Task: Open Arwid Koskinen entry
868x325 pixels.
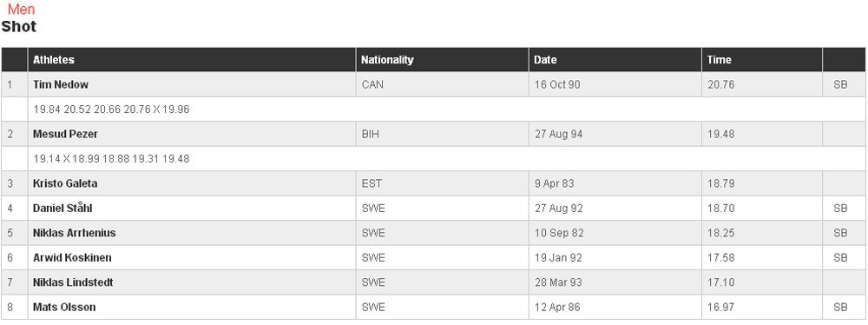Action: [72, 258]
